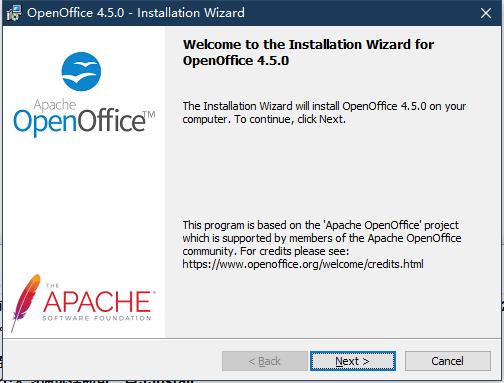Click the installer icon in the title bar

point(14,13)
